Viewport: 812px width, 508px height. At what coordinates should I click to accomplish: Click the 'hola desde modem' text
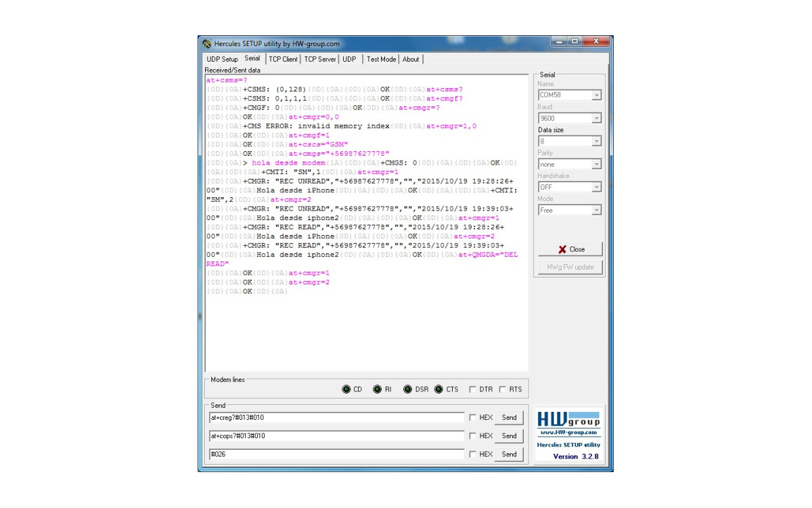pyautogui.click(x=289, y=163)
